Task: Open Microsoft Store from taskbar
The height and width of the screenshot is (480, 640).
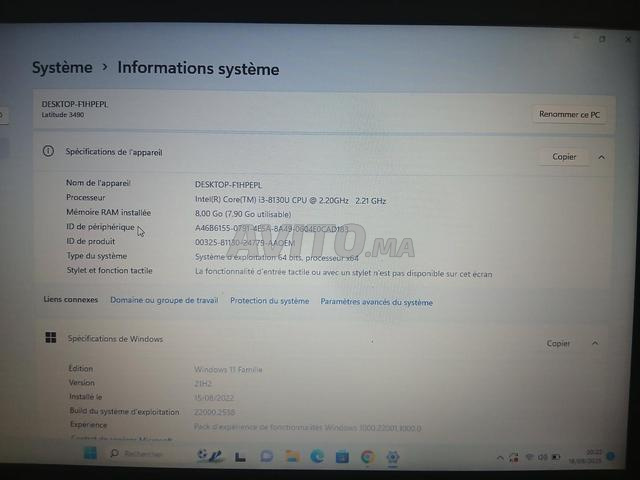Action: [342, 457]
